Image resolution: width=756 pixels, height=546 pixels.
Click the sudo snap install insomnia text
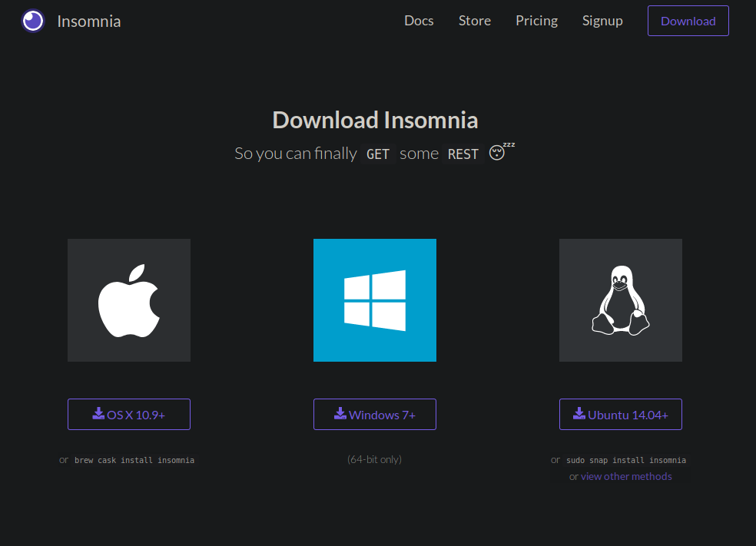tap(626, 460)
